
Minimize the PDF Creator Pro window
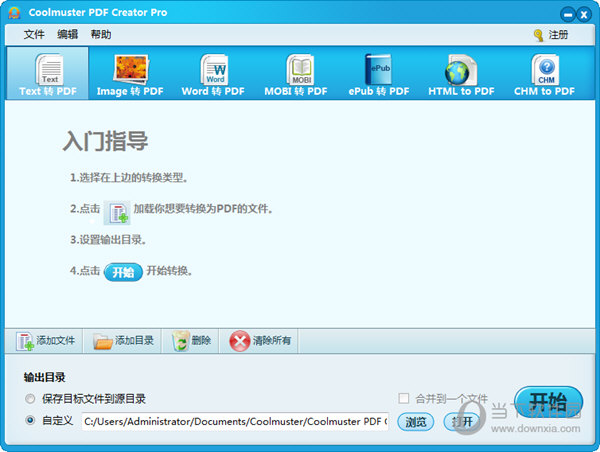(x=568, y=15)
